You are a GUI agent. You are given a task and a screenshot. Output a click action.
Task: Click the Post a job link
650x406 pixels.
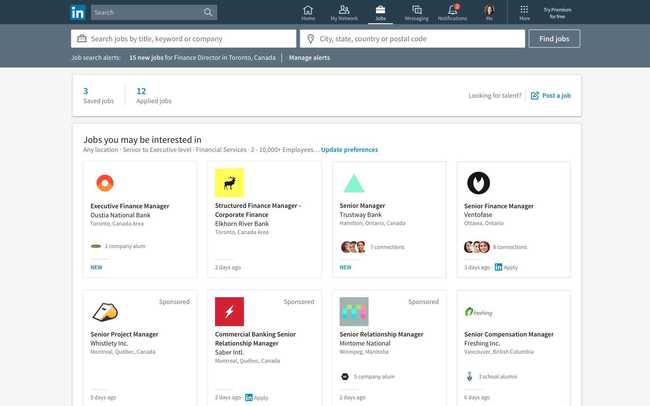tap(556, 95)
